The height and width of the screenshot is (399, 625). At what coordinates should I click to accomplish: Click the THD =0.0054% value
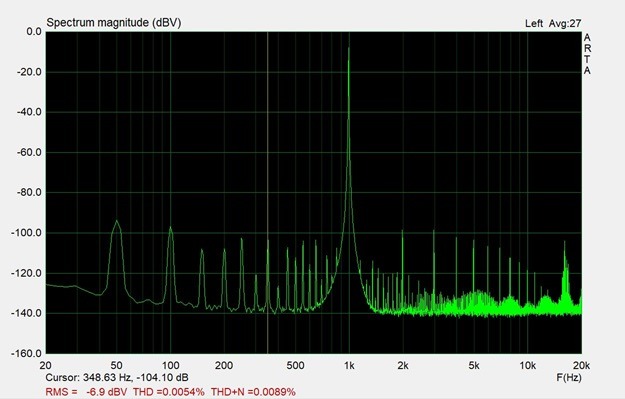pos(169,392)
